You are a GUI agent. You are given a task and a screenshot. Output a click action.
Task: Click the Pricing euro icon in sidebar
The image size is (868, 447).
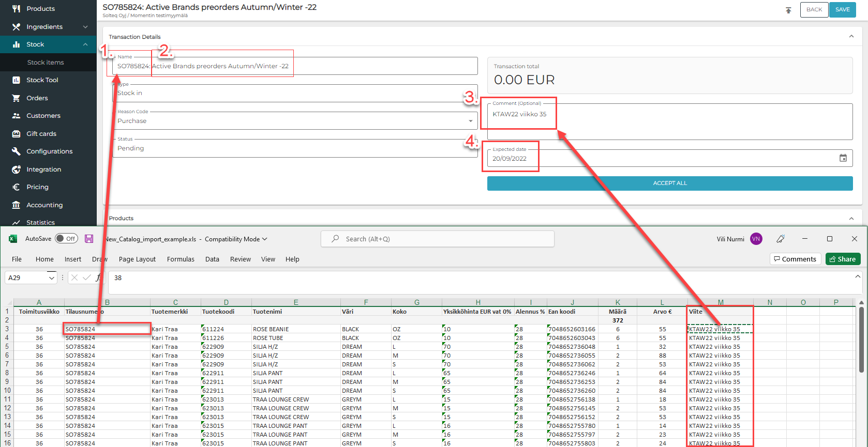click(x=16, y=187)
